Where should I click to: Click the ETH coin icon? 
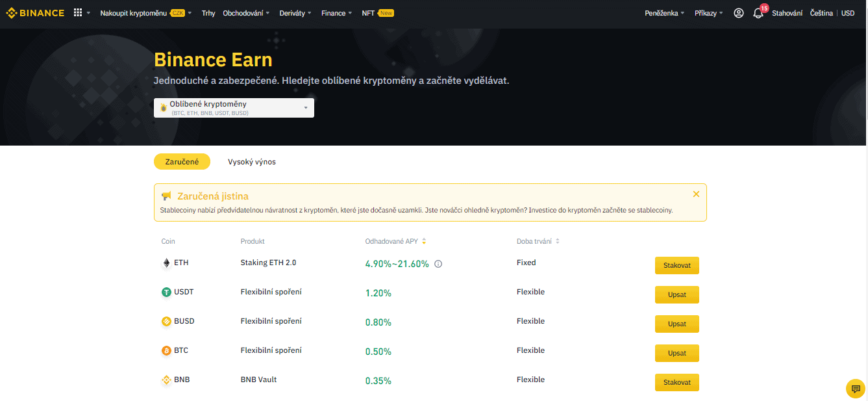167,263
